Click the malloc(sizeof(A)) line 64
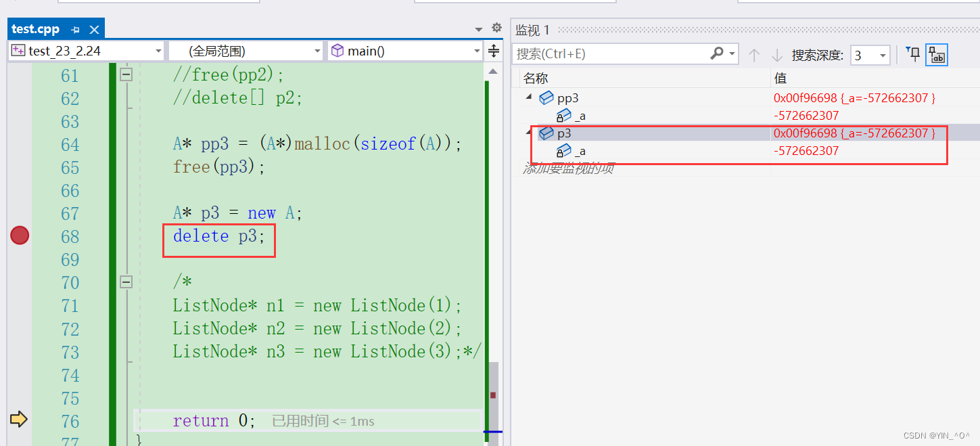 point(317,143)
